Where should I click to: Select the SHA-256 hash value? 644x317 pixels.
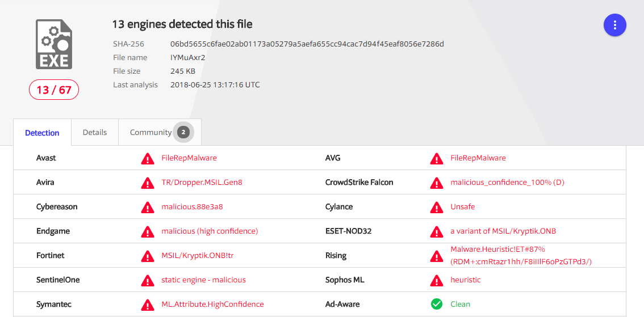coord(307,44)
